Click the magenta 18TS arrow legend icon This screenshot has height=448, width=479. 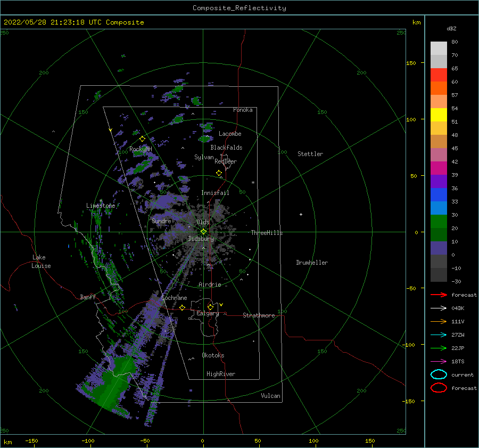coord(439,362)
